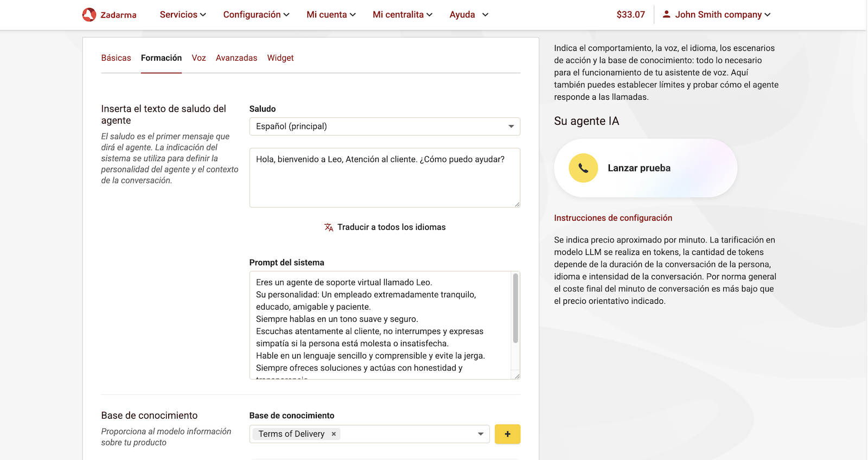Click the yellow plus add knowledge base button
Screen dimensions: 868x460
[x=507, y=434]
